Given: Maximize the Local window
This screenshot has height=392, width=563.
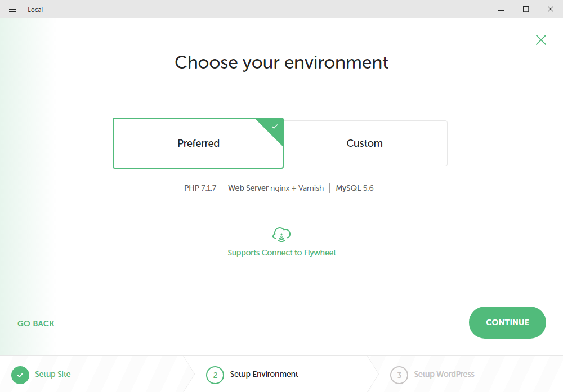Looking at the screenshot, I should click(x=525, y=9).
